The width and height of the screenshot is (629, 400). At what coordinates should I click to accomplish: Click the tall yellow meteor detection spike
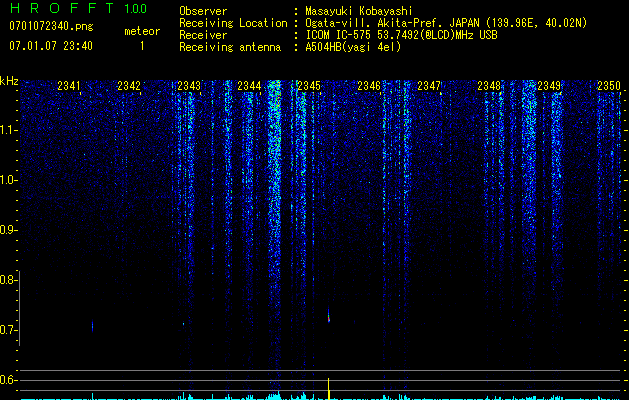click(329, 389)
